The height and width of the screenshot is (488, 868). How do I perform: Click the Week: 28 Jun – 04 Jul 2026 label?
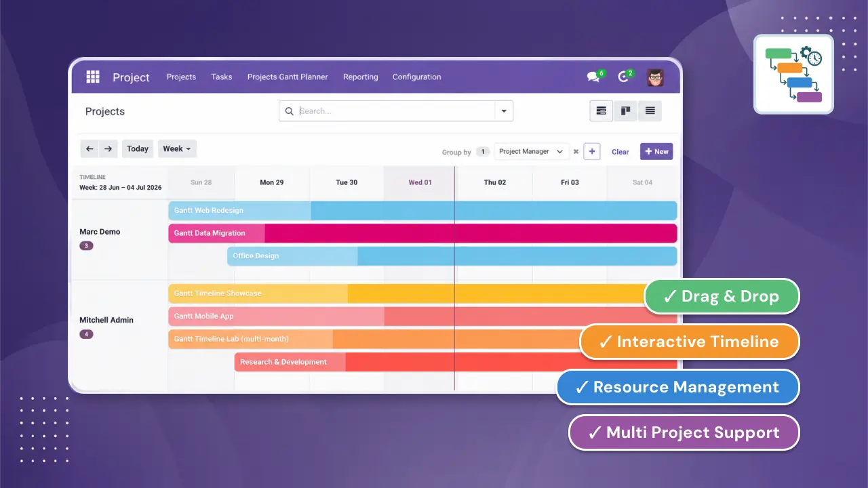pos(121,188)
